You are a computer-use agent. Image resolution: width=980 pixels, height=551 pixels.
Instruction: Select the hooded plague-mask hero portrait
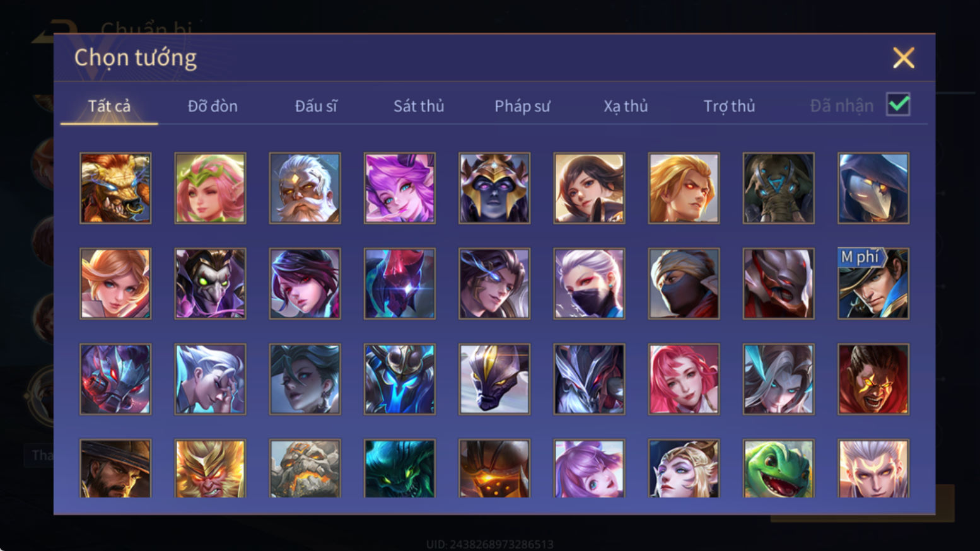(x=873, y=188)
